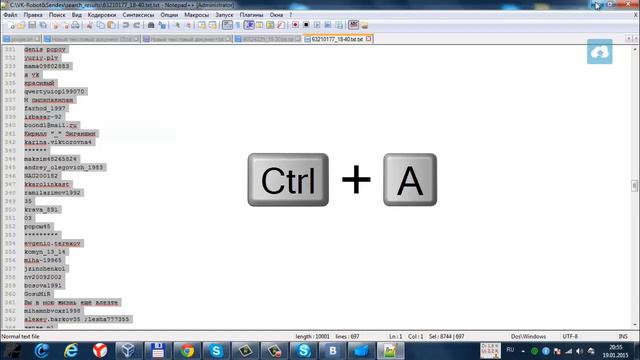Click line 'evgenio-terexov'

point(53,243)
